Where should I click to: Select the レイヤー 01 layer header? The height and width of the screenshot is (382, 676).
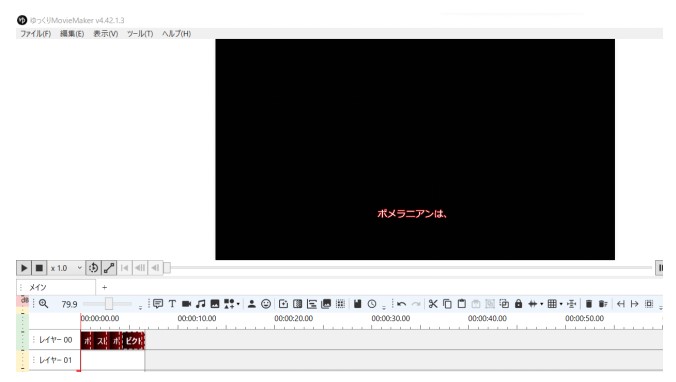[x=55, y=360]
